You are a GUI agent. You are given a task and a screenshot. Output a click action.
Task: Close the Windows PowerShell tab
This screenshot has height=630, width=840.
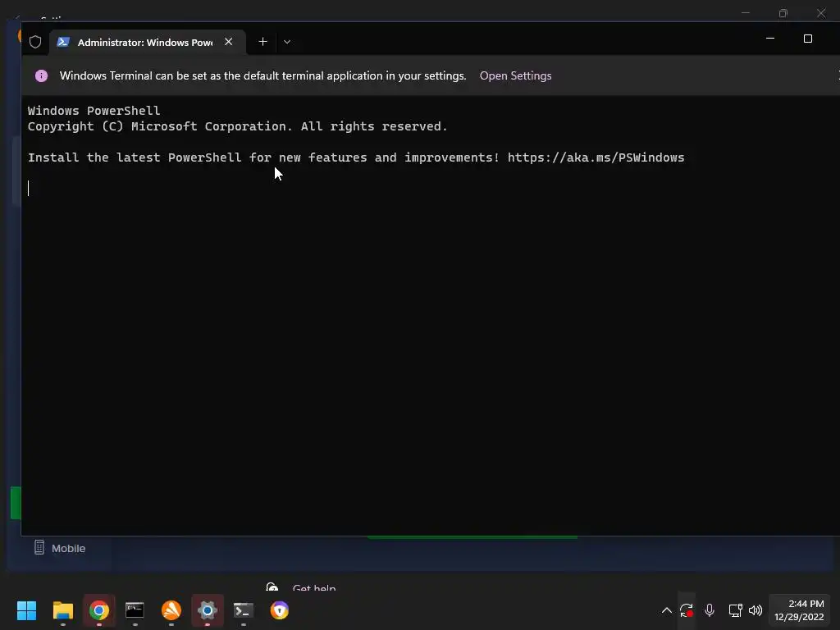click(228, 42)
